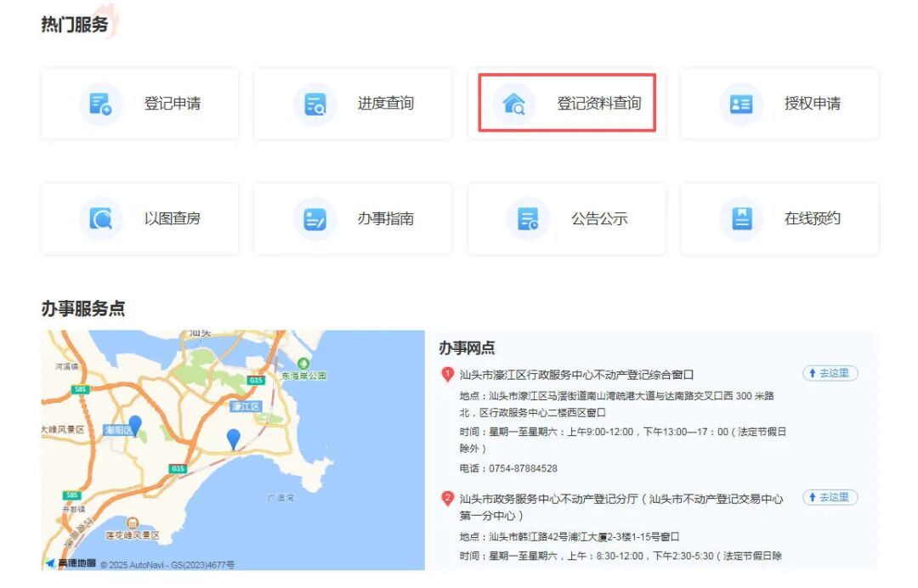Click the 在线预约 booking icon

[741, 219]
